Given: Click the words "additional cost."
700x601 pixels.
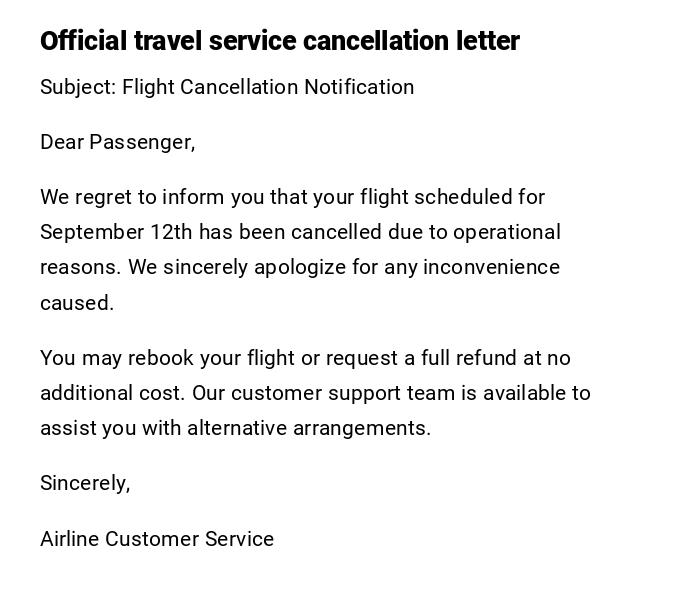Looking at the screenshot, I should [112, 393].
